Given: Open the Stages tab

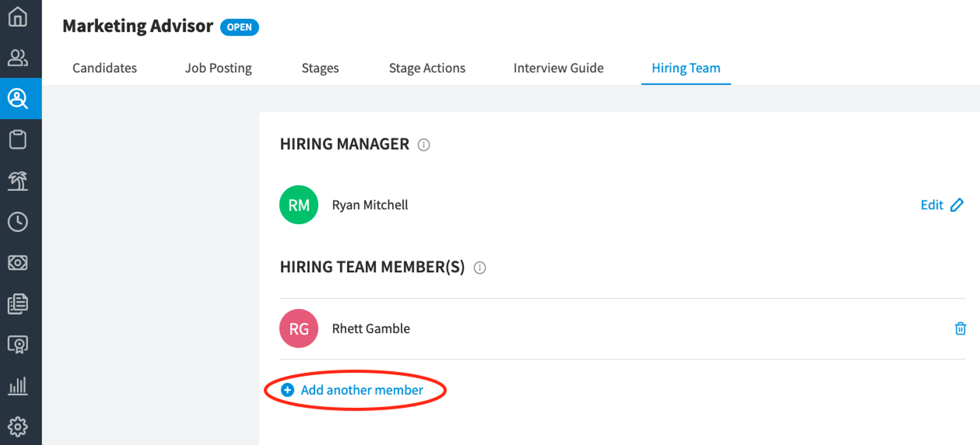Looking at the screenshot, I should pyautogui.click(x=320, y=68).
